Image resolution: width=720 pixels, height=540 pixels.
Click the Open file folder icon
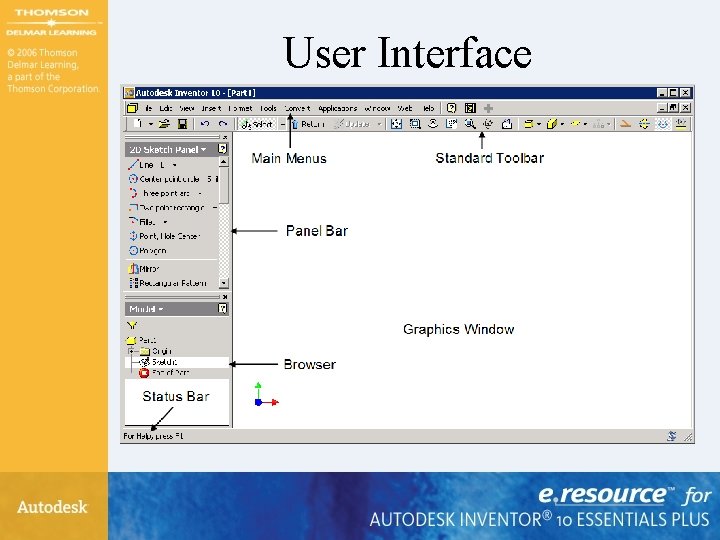[164, 124]
